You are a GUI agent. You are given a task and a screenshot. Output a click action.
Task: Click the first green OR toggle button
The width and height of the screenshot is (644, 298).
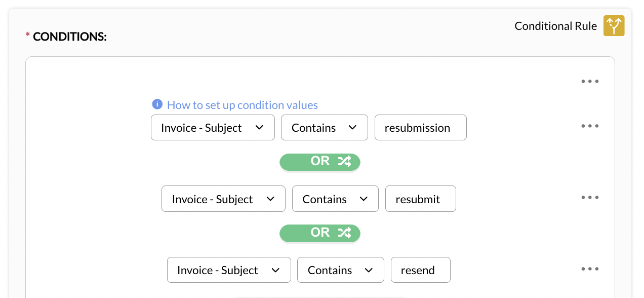(320, 162)
